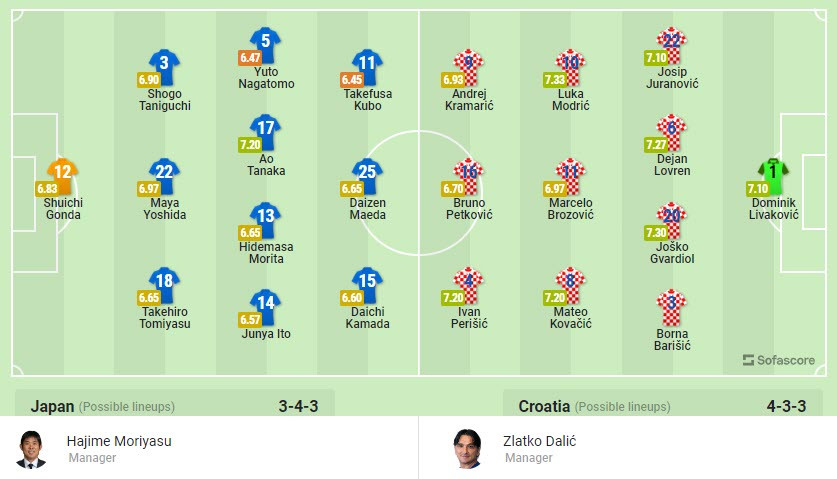The height and width of the screenshot is (479, 837).
Task: Click Takefusa Kubo's 6.45 rating badge
Action: pos(351,79)
